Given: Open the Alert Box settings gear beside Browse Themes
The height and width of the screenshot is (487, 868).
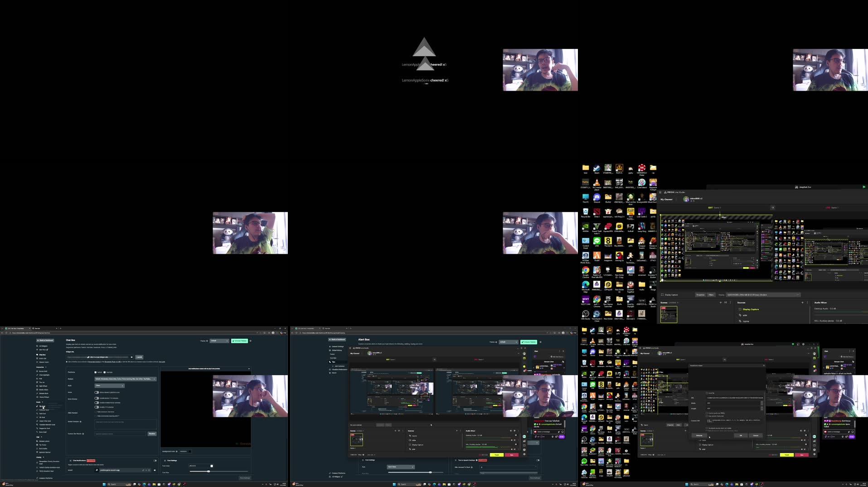Looking at the screenshot, I should coord(540,342).
